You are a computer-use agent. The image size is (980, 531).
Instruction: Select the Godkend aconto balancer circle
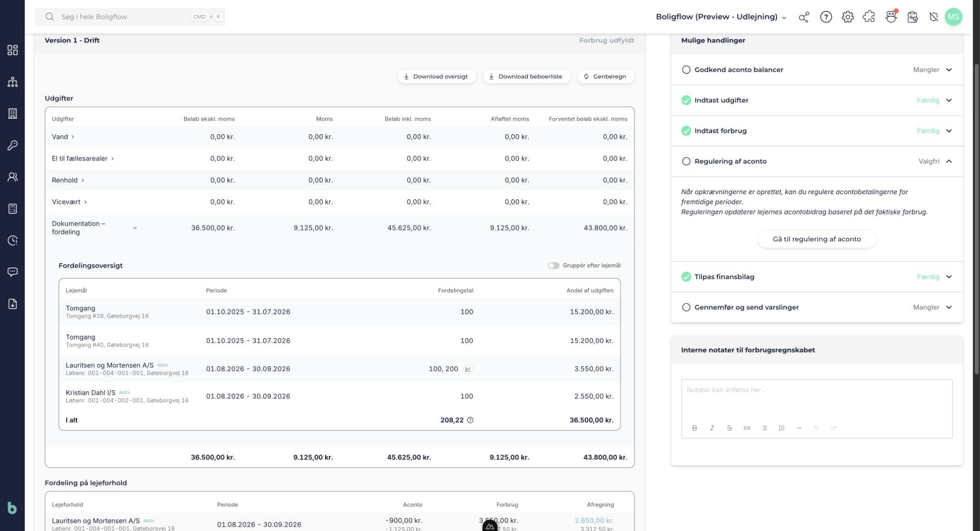(686, 70)
